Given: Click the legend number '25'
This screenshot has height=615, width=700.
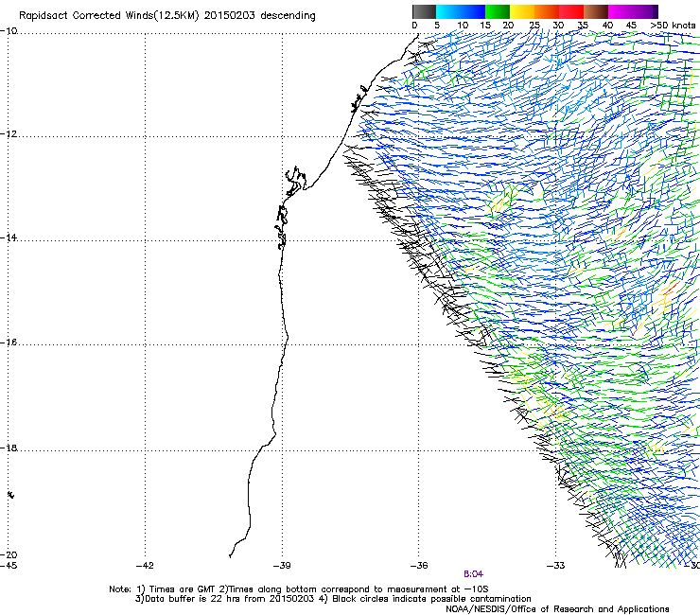Looking at the screenshot, I should click(534, 26).
